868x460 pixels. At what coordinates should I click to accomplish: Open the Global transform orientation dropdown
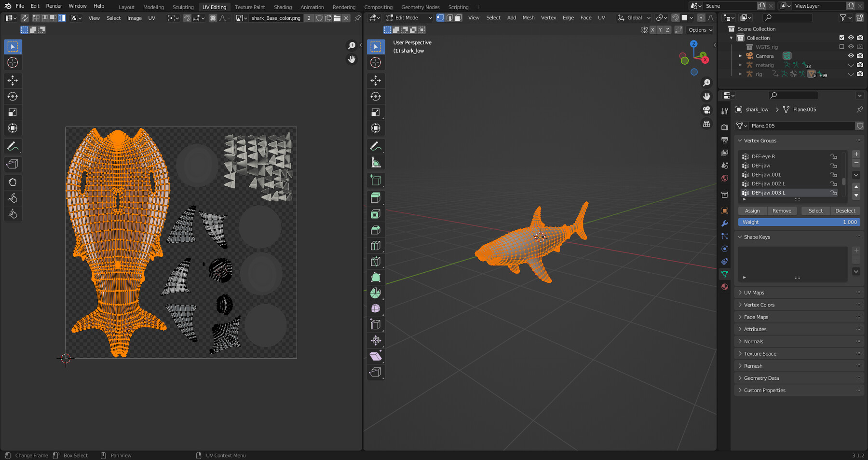[x=634, y=17]
